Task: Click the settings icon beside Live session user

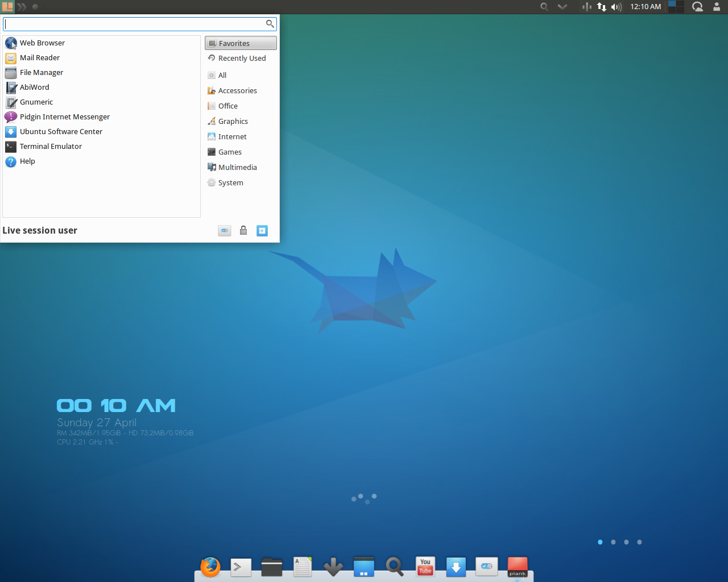Action: point(225,230)
